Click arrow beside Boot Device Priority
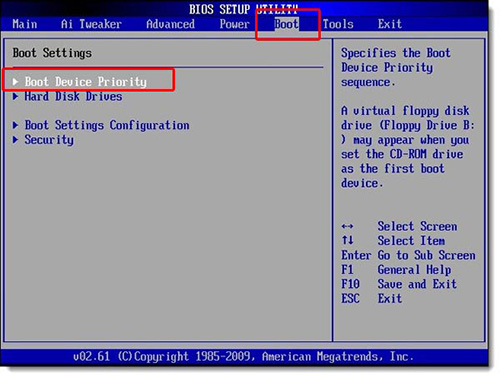This screenshot has width=500, height=378. 15,82
